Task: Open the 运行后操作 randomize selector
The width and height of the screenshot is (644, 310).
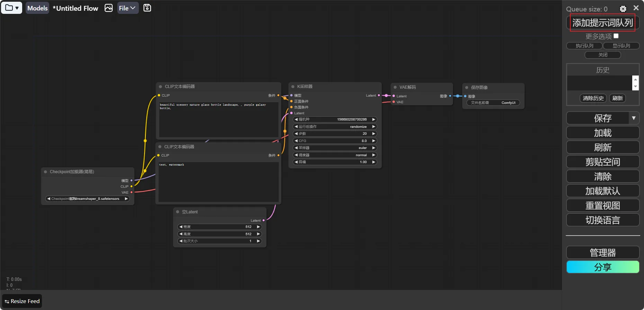Action: (335, 127)
